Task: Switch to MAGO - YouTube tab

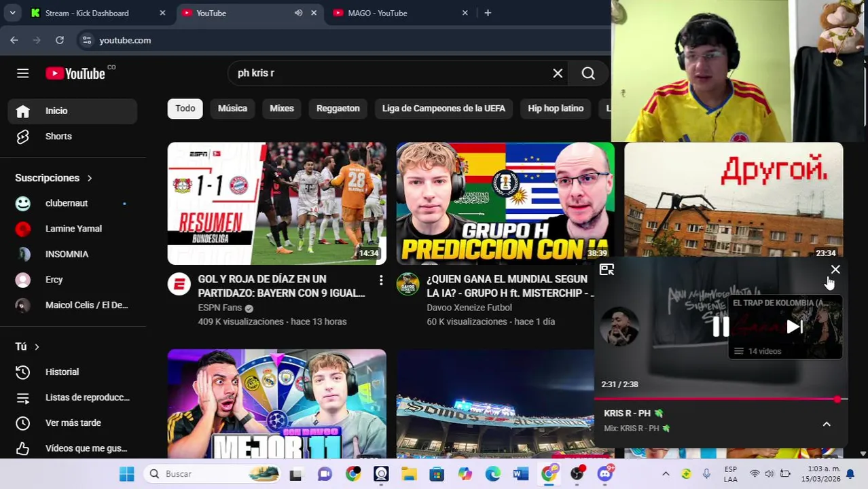Action: tap(400, 13)
